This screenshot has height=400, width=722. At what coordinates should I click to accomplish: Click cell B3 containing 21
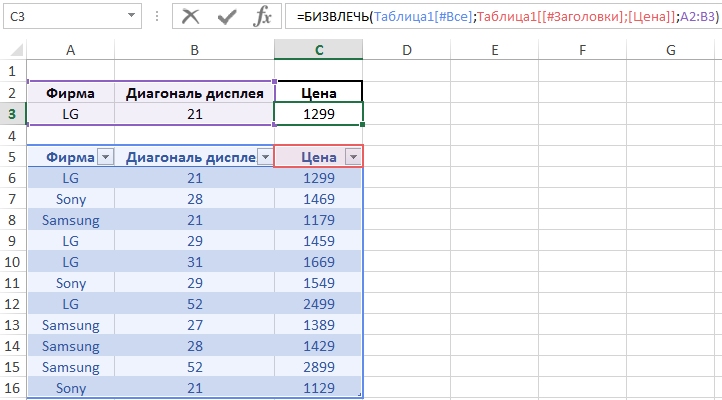(x=194, y=114)
